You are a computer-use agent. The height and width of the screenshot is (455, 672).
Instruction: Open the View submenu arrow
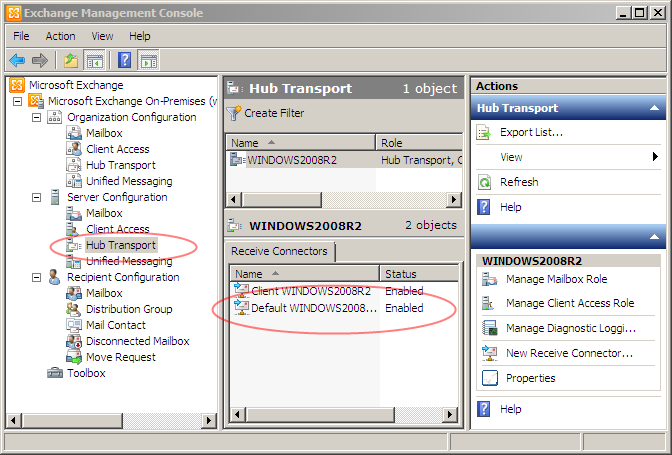coord(655,157)
